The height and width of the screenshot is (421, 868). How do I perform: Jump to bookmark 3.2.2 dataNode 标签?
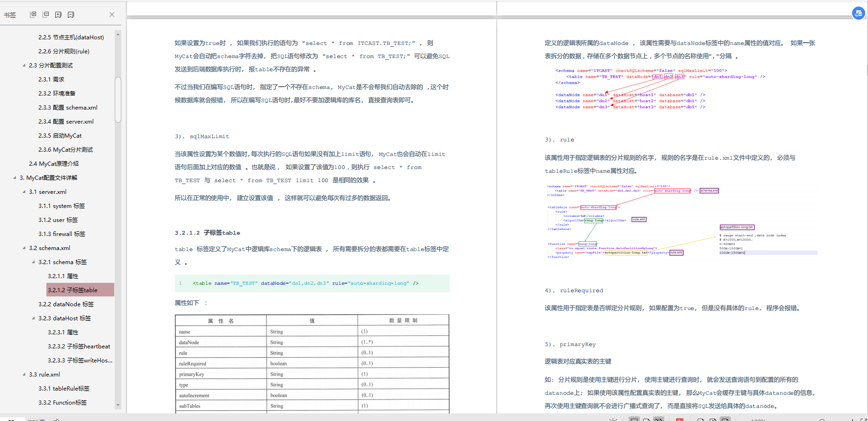pos(66,304)
